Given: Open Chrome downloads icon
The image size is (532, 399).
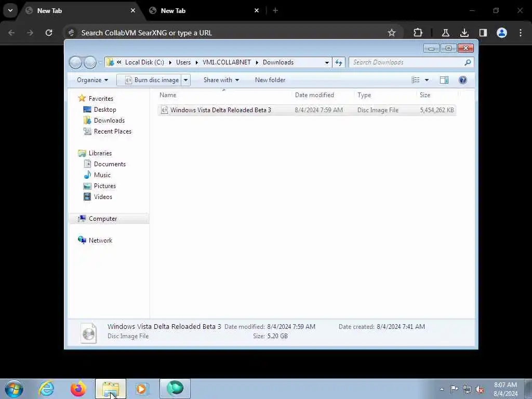Looking at the screenshot, I should 464,33.
